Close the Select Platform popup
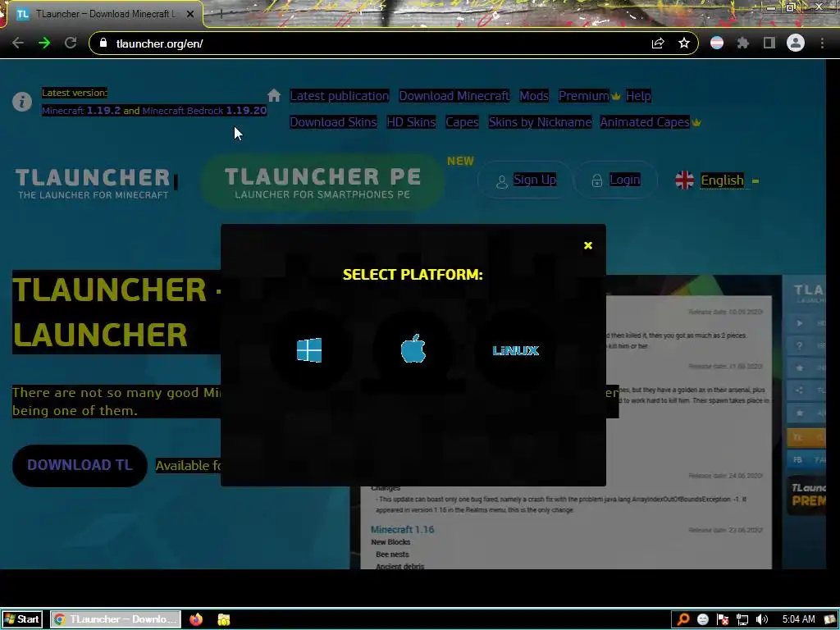Screen dimensions: 840x630 pos(587,245)
